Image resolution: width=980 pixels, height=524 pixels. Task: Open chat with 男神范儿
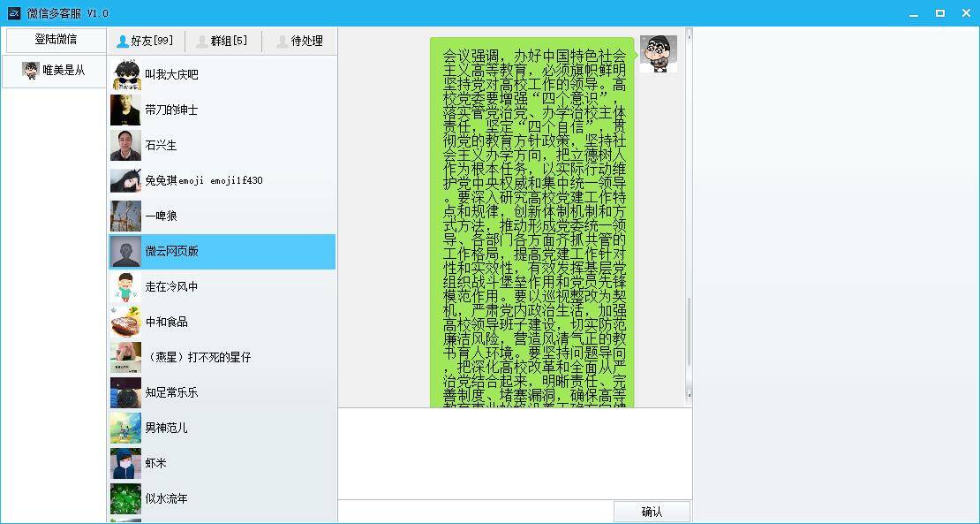point(167,429)
